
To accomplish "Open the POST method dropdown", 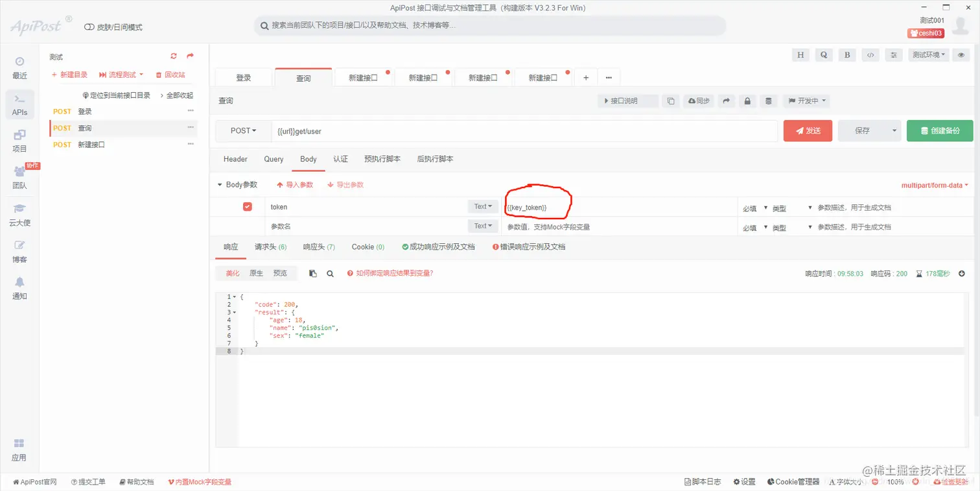I will 243,131.
